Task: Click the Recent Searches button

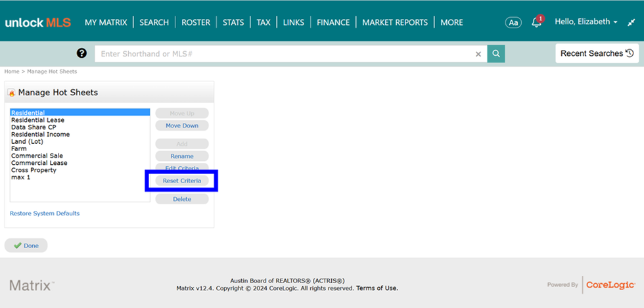Action: (597, 53)
